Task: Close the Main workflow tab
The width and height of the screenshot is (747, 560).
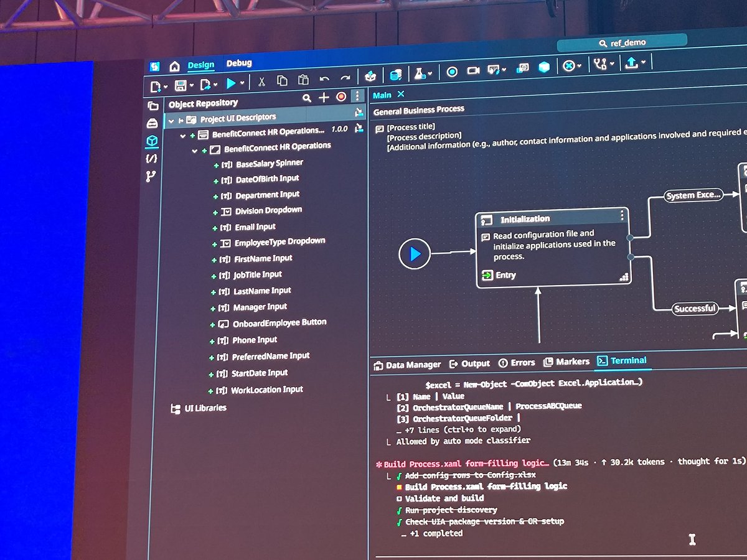Action: (x=401, y=94)
